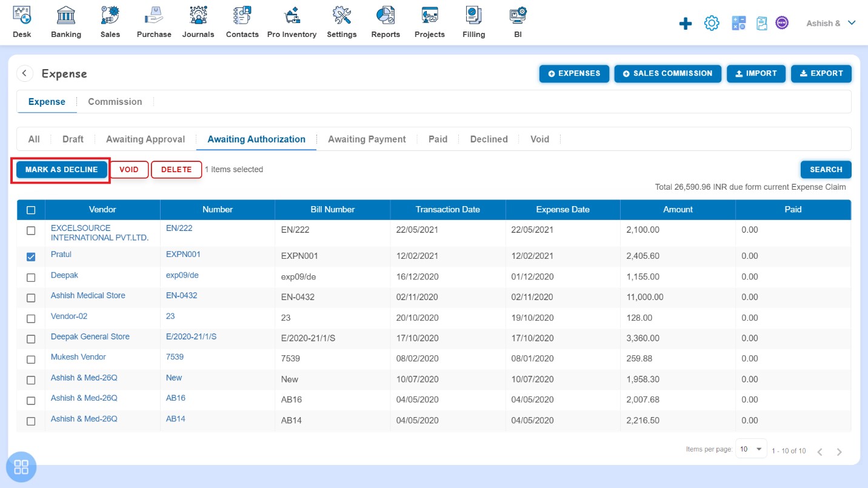Open the Desk module icon

point(22,15)
